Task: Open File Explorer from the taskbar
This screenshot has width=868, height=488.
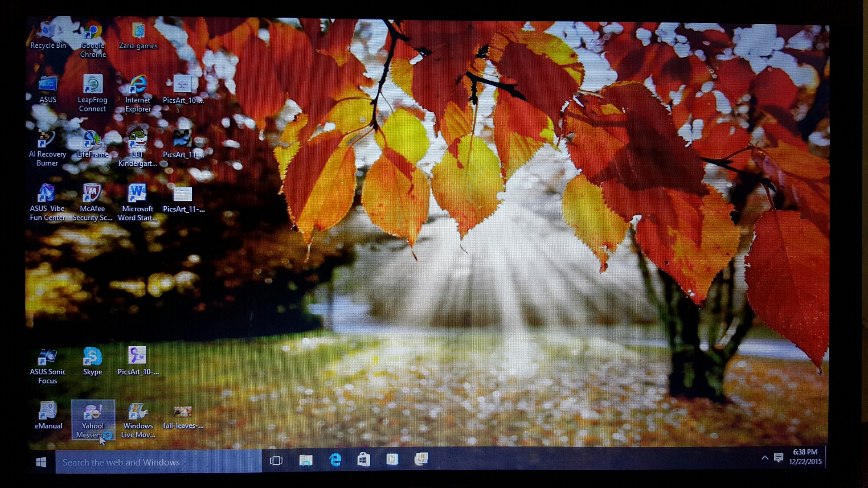Action: [x=306, y=460]
